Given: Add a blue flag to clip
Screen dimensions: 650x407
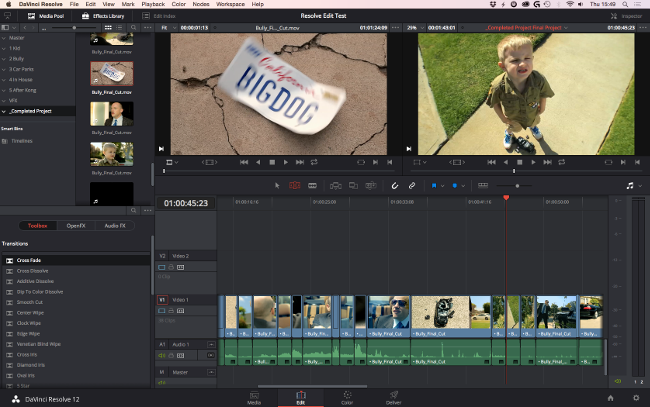Looking at the screenshot, I should click(434, 186).
